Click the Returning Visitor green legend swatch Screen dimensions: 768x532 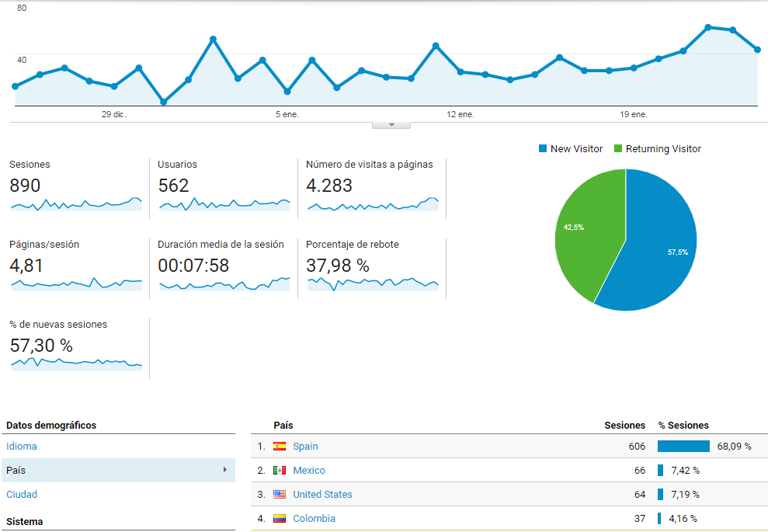pos(618,148)
